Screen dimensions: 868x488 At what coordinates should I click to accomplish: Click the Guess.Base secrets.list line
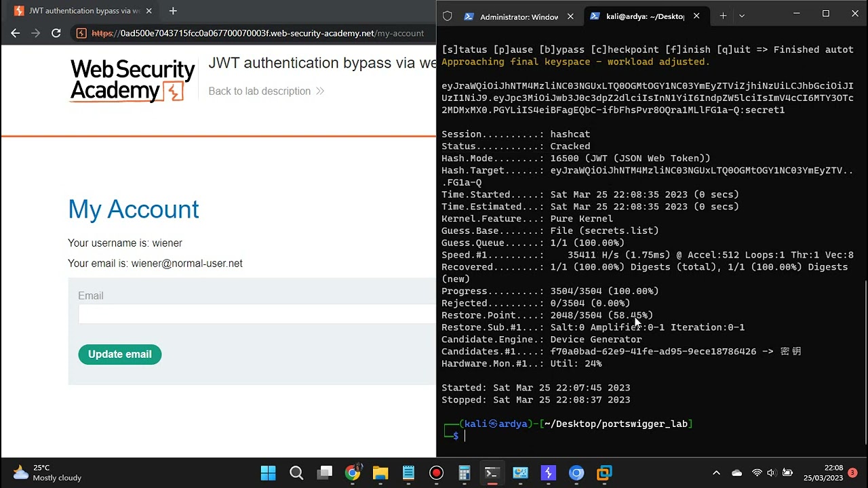(550, 231)
